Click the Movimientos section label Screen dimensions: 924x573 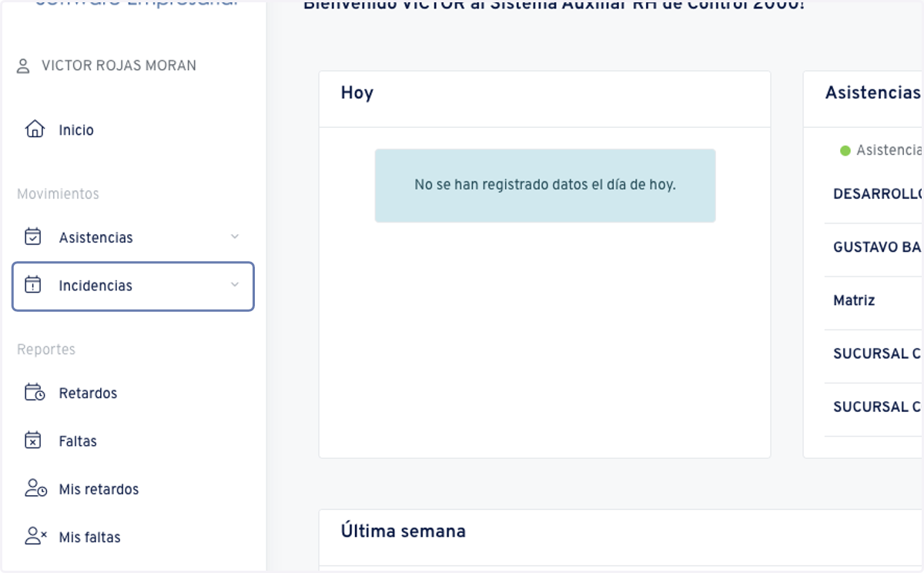coord(59,194)
